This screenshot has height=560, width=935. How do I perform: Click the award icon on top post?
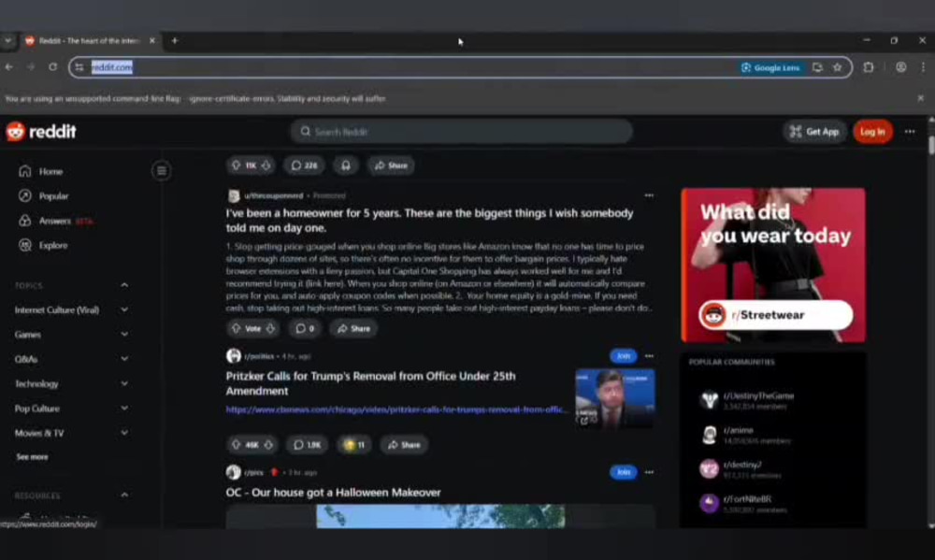[x=346, y=165]
